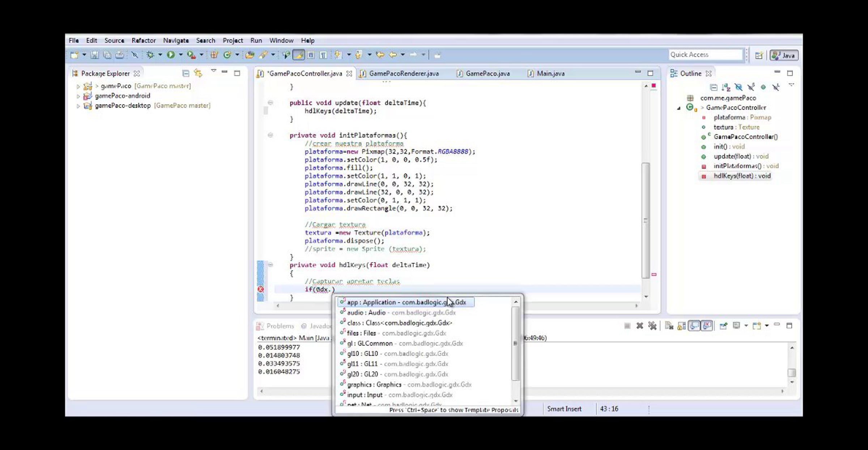Toggle Mark Occurrences highlighter icon

point(299,55)
